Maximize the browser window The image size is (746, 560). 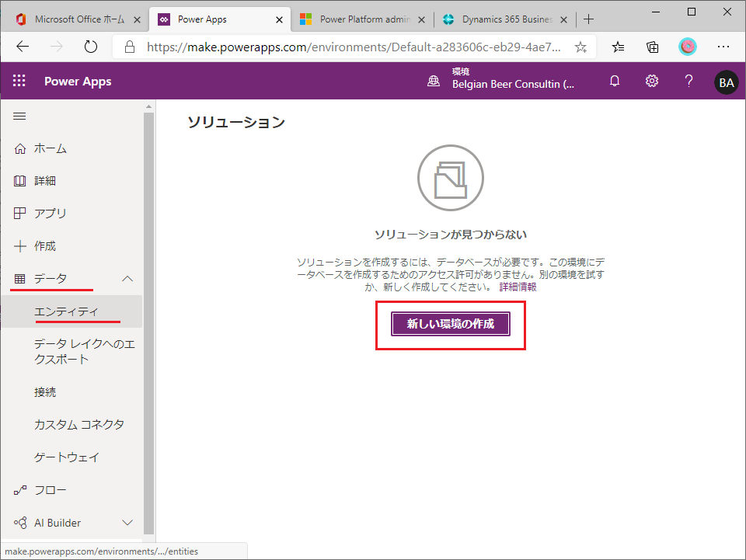click(x=692, y=12)
